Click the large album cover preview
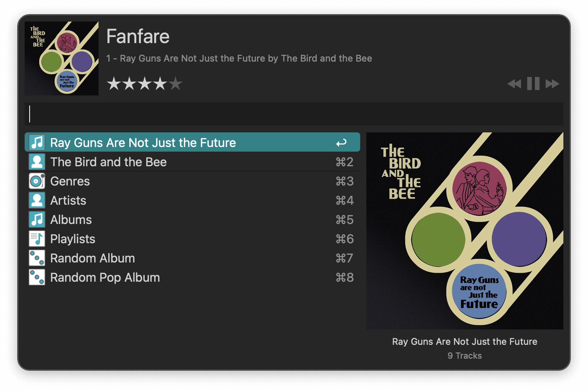 [x=464, y=231]
